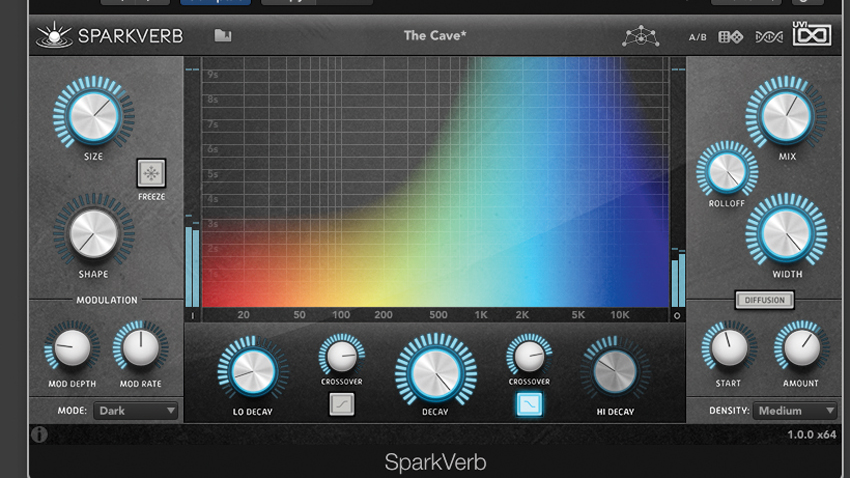Toggle A/B comparison
Screen dimensions: 850x478
[x=697, y=37]
